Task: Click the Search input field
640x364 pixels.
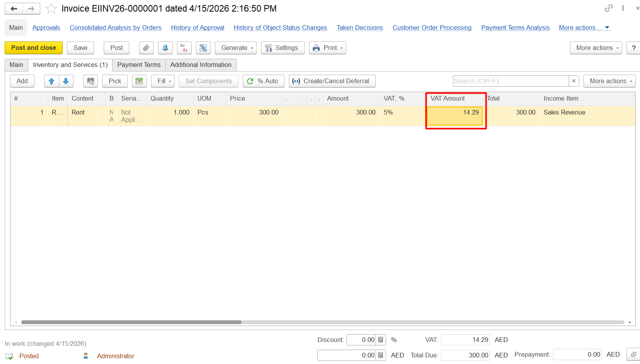Action: tap(510, 81)
